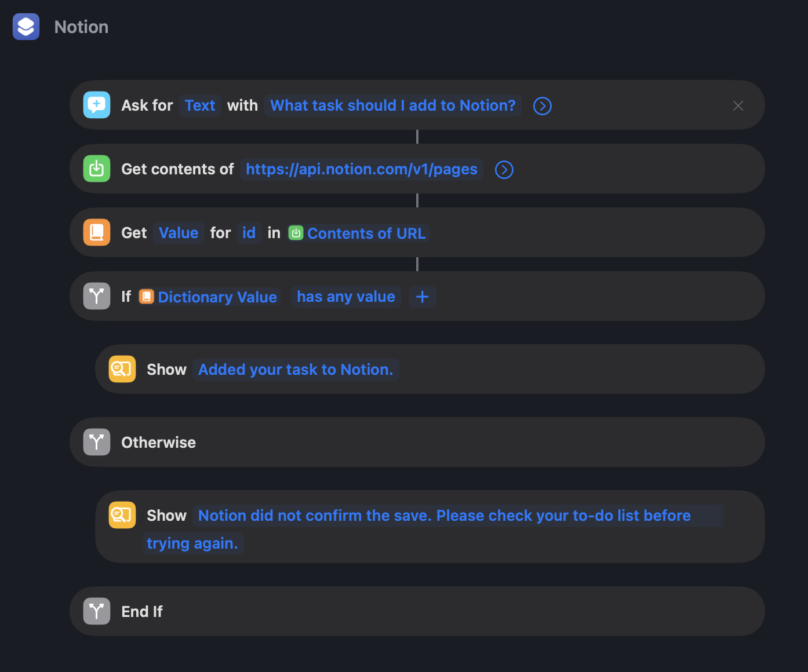808x672 pixels.
Task: Select the Contents of URL variable token
Action: pos(358,233)
